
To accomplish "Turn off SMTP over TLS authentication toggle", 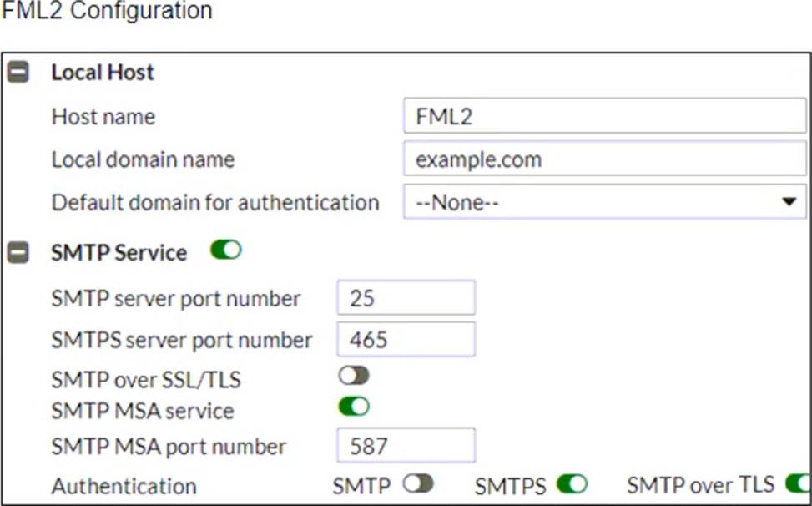I will pos(798,484).
